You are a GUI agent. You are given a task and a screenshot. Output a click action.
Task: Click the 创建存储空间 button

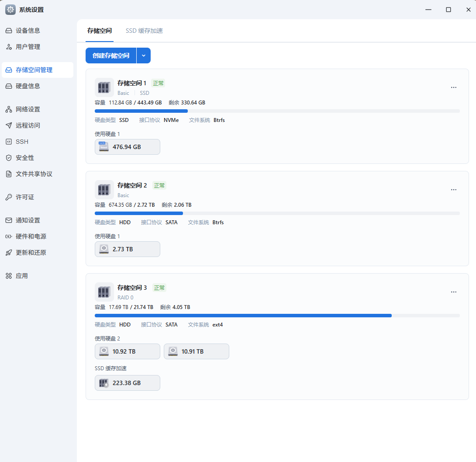111,56
